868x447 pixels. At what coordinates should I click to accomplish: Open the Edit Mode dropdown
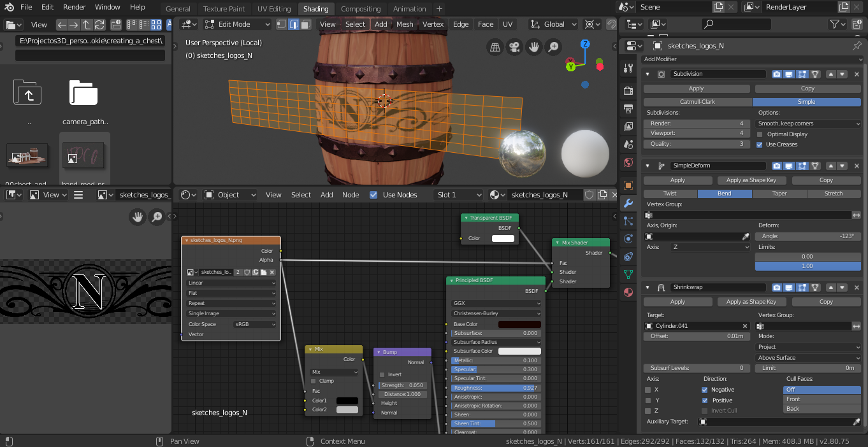tap(238, 24)
